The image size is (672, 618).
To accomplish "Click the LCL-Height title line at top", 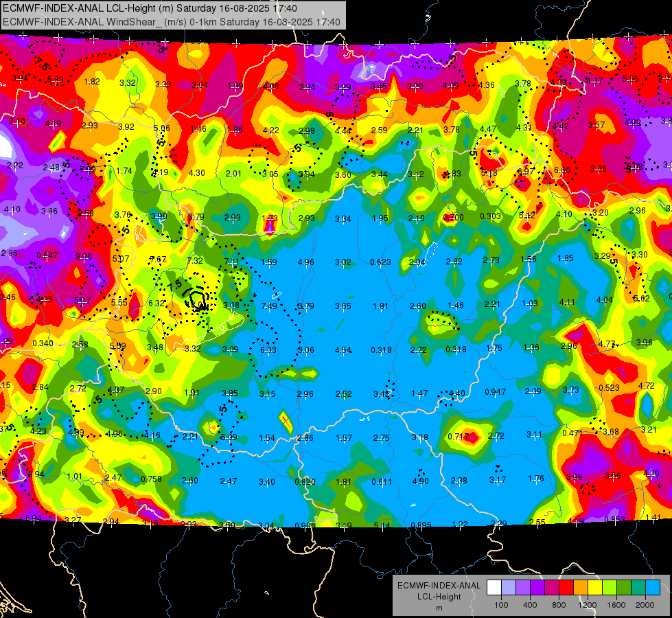I will (x=150, y=8).
